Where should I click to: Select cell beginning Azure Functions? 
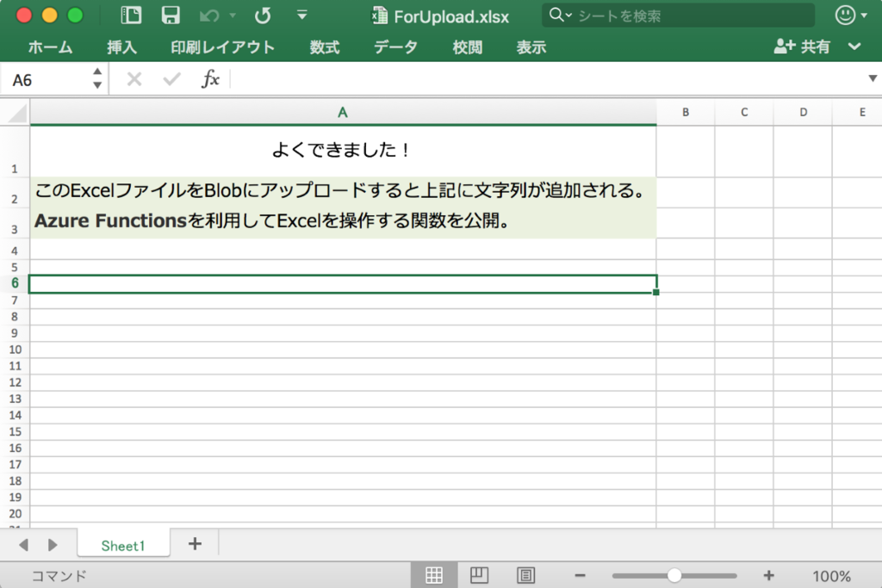343,223
